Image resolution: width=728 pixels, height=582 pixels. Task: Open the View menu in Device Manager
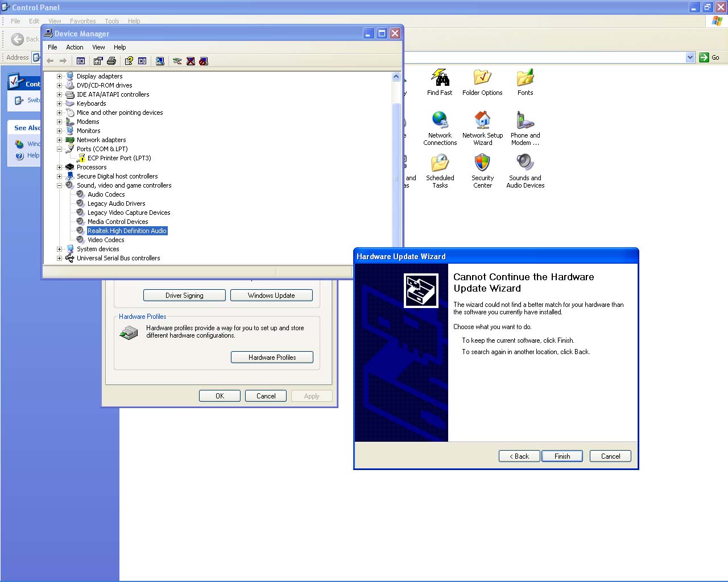coord(98,47)
